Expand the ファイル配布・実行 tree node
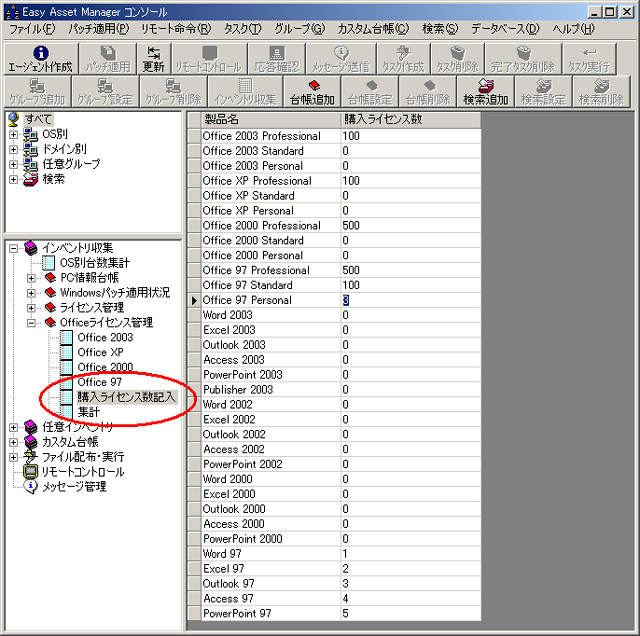Viewport: 640px width, 636px height. [x=14, y=457]
